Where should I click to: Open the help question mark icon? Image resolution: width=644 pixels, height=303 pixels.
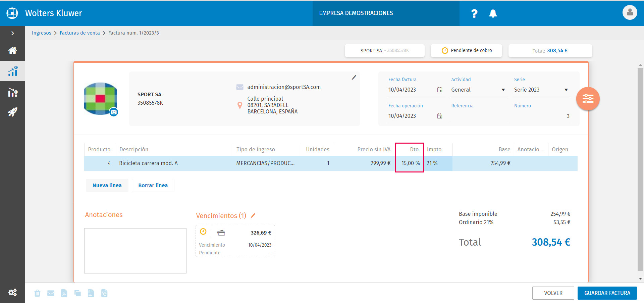click(474, 13)
